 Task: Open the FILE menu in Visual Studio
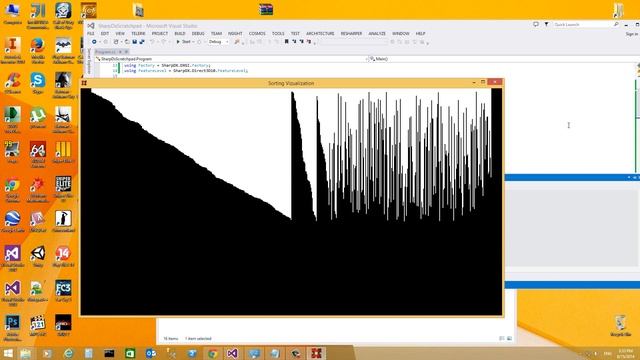pos(91,33)
